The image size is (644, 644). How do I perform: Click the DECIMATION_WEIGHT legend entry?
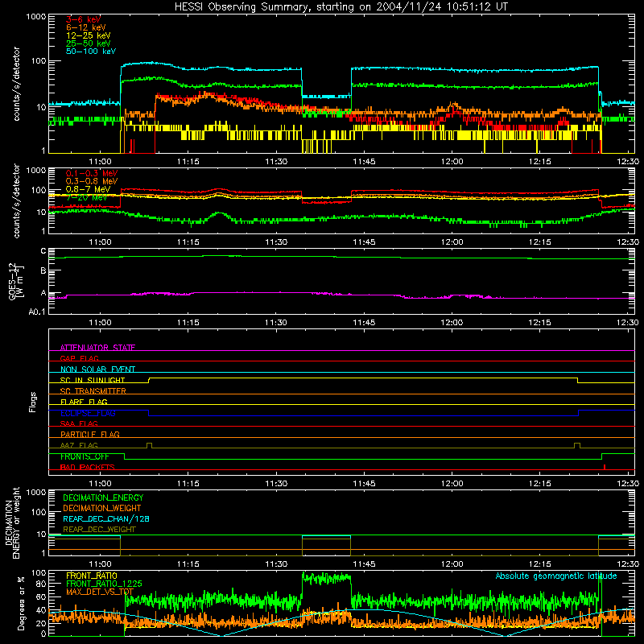pos(102,508)
